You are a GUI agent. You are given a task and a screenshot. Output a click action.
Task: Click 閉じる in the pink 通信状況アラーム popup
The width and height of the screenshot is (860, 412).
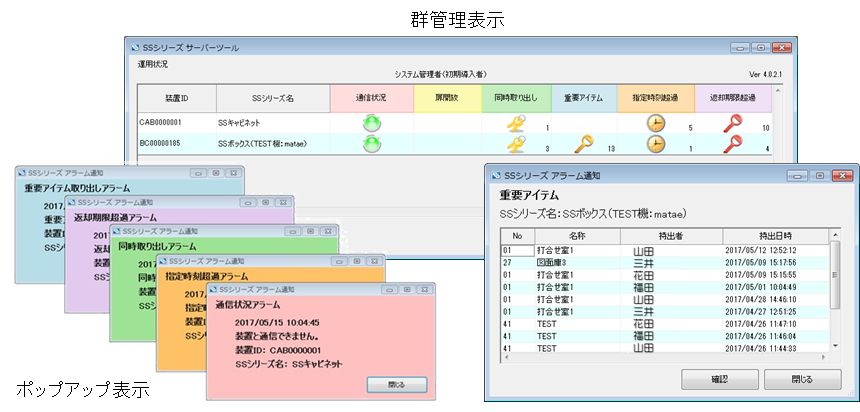point(397,385)
